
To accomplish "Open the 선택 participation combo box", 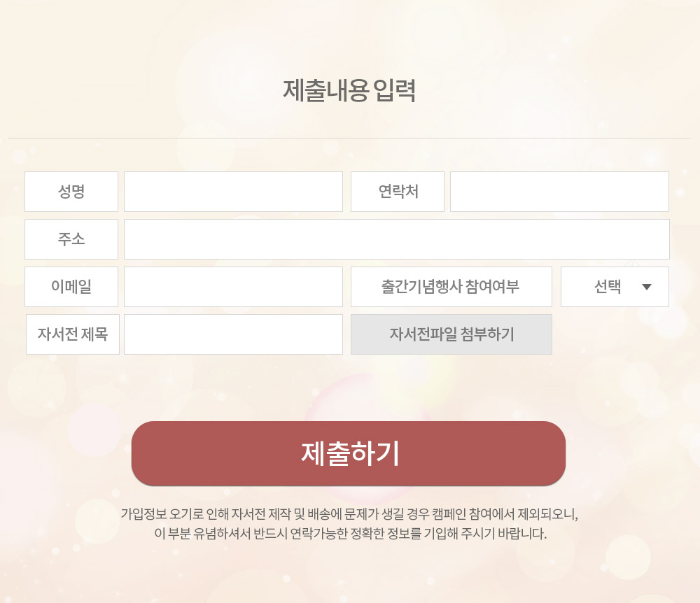I will [x=615, y=287].
